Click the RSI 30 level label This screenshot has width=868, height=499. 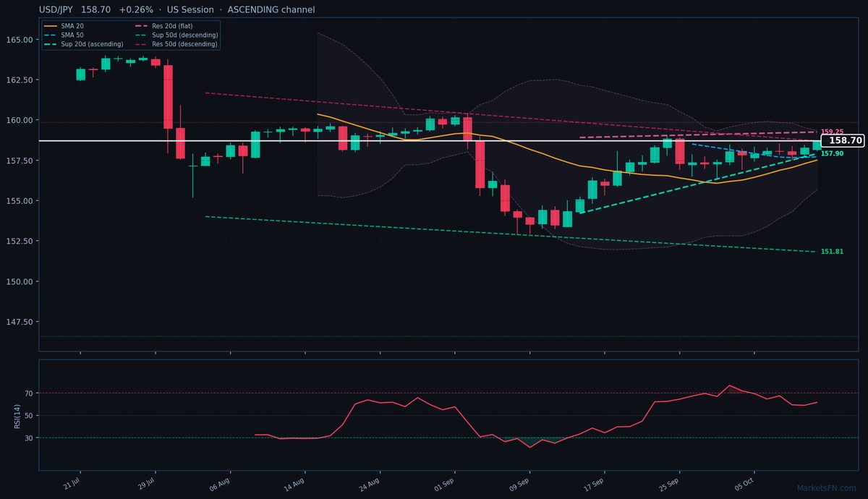[x=29, y=438]
